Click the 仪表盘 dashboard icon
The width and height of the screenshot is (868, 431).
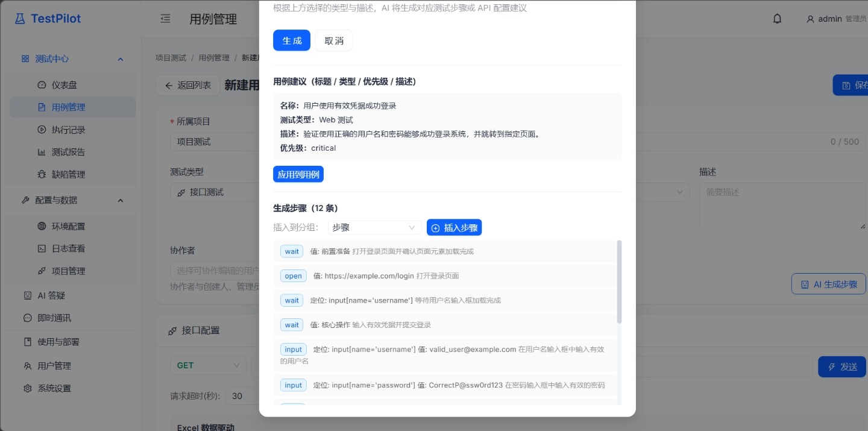click(x=42, y=85)
